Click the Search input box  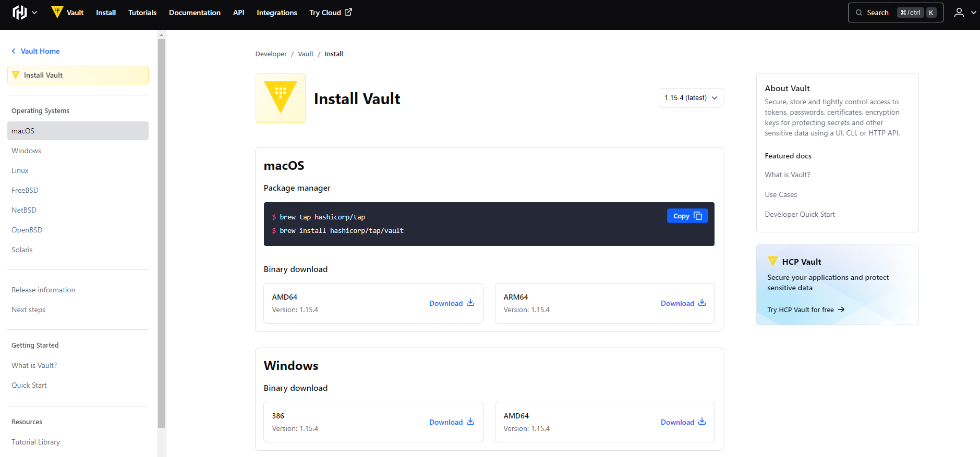coord(895,13)
